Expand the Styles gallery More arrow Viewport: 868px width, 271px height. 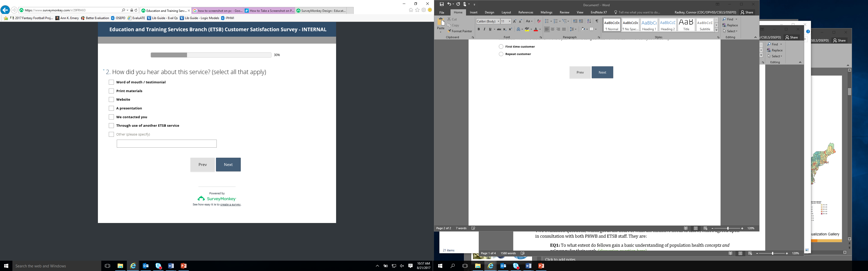[716, 30]
